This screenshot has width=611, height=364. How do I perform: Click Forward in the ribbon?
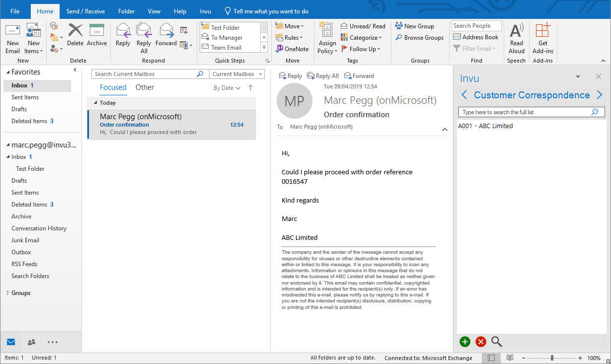click(x=166, y=35)
